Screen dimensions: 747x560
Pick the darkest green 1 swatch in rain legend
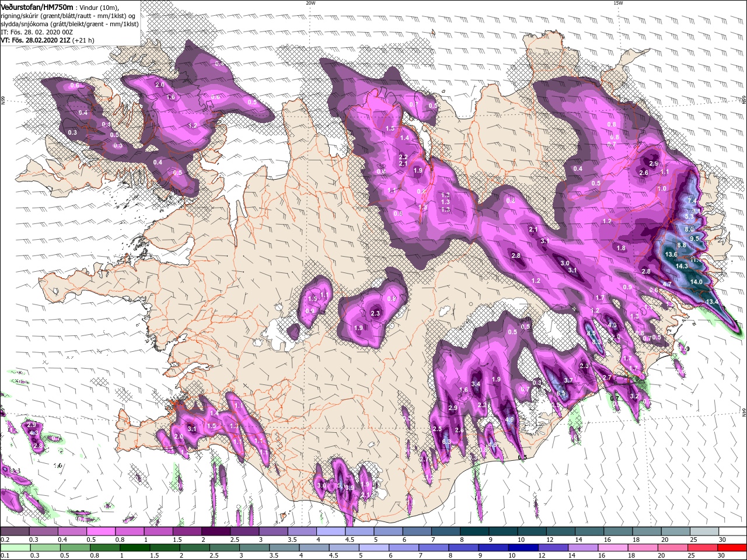tap(134, 548)
